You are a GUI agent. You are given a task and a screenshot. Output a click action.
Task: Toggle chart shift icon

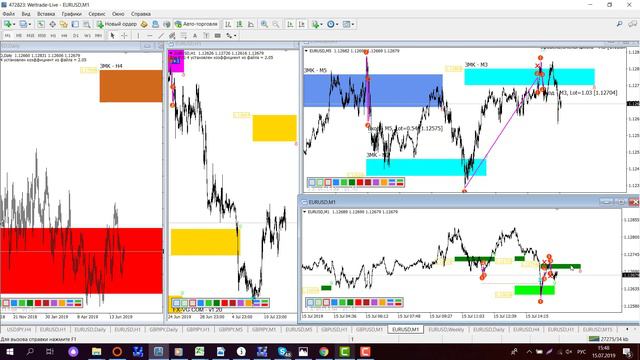point(302,24)
